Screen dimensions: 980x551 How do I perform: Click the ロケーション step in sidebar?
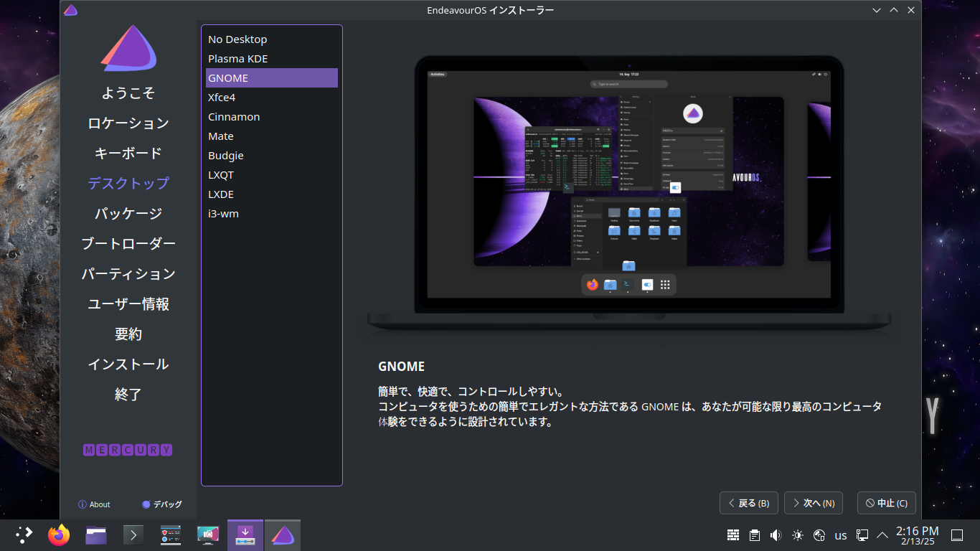click(x=128, y=123)
